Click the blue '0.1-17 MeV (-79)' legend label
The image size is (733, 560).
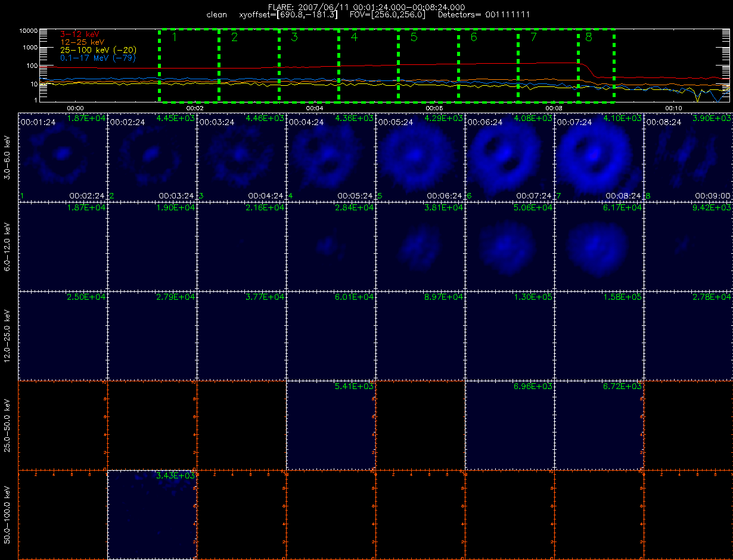click(x=98, y=58)
